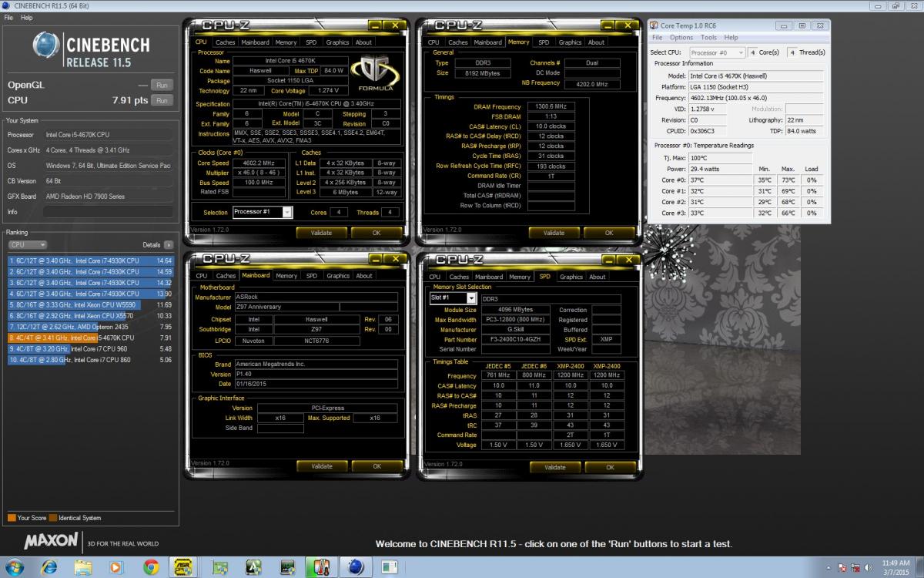
Task: Click OK in the CPU-Z Memory window
Action: [609, 232]
